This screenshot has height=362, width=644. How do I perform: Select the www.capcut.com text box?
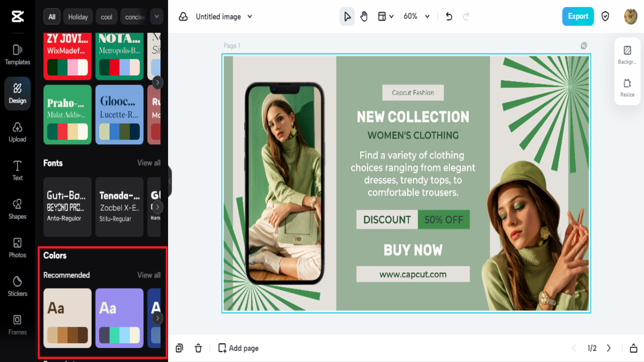point(413,275)
